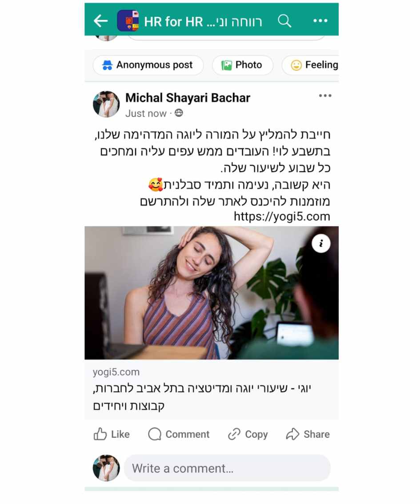Open the https://yogi5.com link in post text
The image size is (420, 504).
coord(282,216)
